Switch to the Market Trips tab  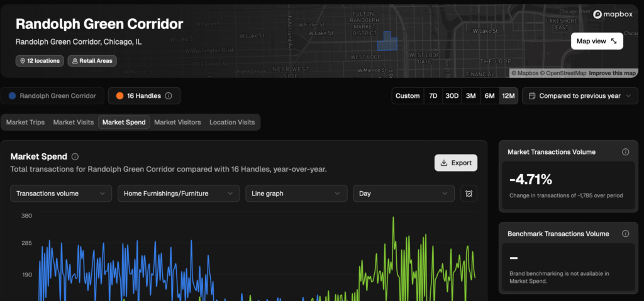(25, 122)
